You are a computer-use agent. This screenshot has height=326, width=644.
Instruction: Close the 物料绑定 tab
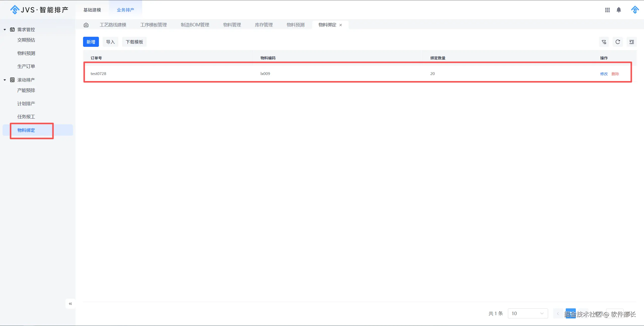[341, 25]
